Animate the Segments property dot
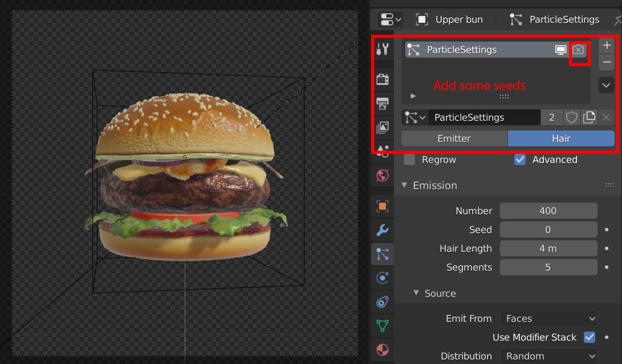 pyautogui.click(x=607, y=267)
